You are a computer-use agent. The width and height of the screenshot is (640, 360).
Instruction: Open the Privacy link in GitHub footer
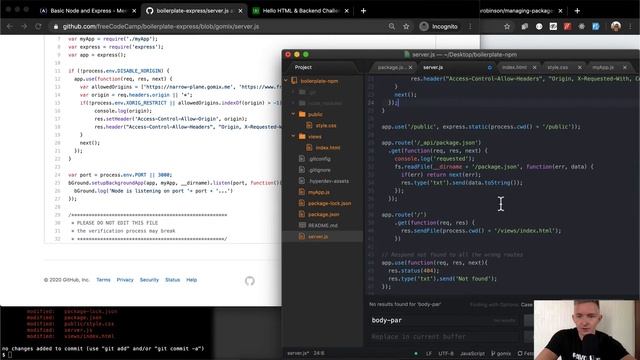click(125, 280)
